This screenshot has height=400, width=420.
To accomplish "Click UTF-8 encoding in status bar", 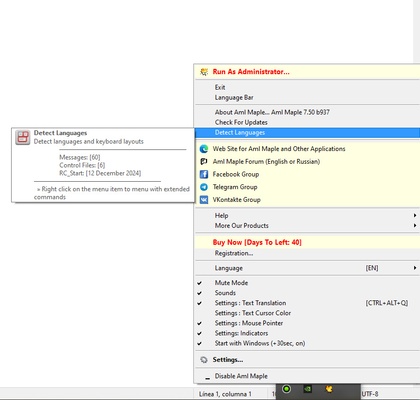I will [x=370, y=394].
